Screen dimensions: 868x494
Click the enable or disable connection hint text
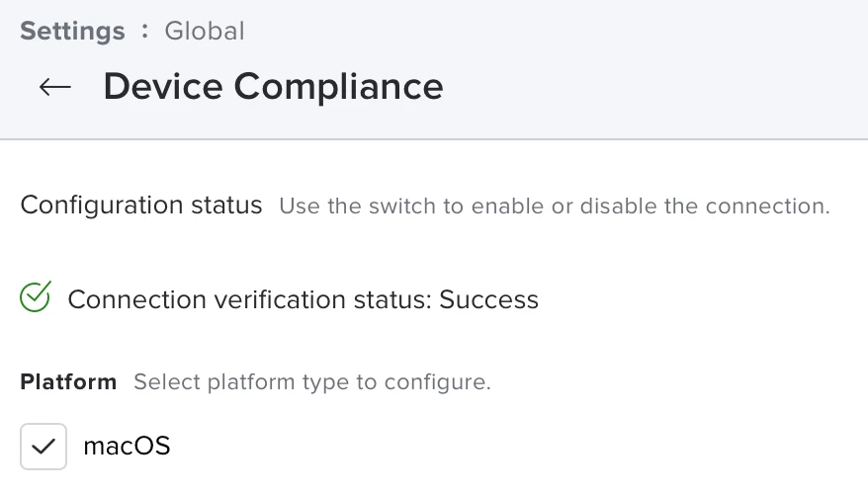tap(555, 206)
